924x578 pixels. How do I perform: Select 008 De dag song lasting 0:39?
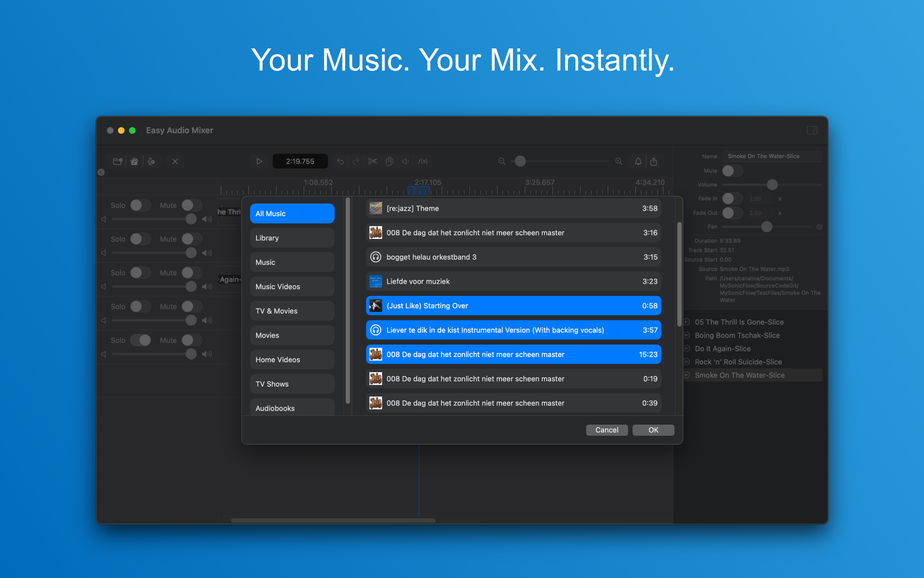(514, 403)
